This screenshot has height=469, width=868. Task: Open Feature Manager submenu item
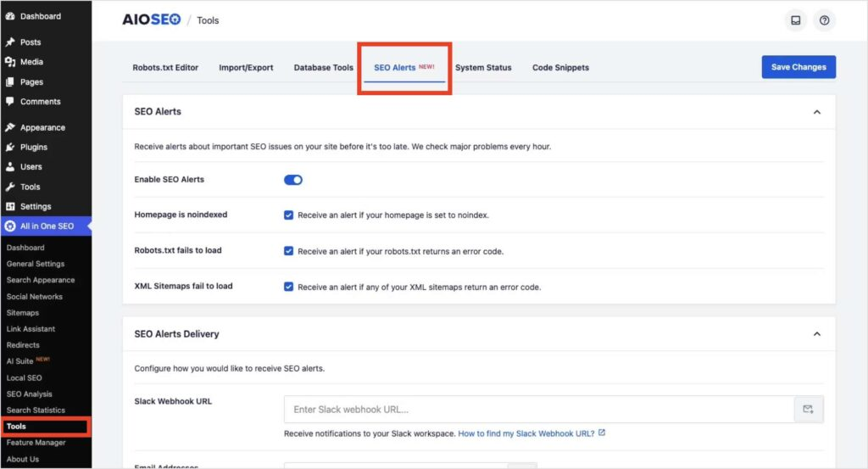[36, 443]
